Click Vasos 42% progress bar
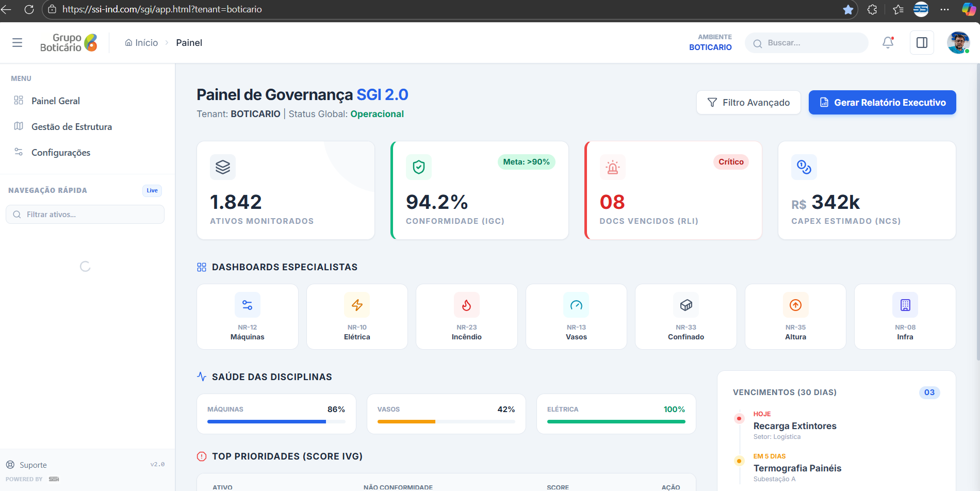This screenshot has height=491, width=980. (x=446, y=421)
